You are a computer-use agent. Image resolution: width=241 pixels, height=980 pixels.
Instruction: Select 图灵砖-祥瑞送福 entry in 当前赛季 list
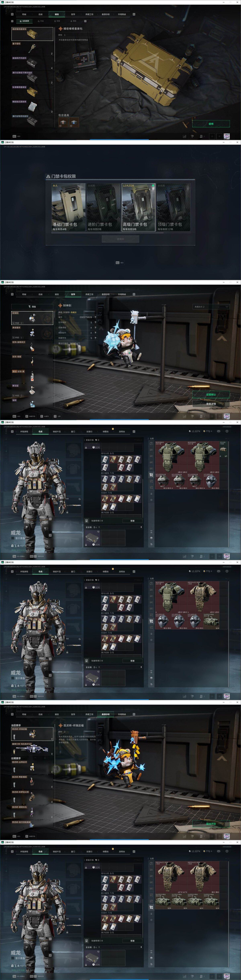32,734
